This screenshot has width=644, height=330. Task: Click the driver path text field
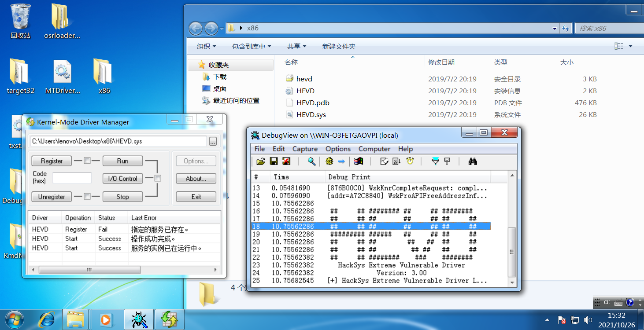click(x=118, y=141)
